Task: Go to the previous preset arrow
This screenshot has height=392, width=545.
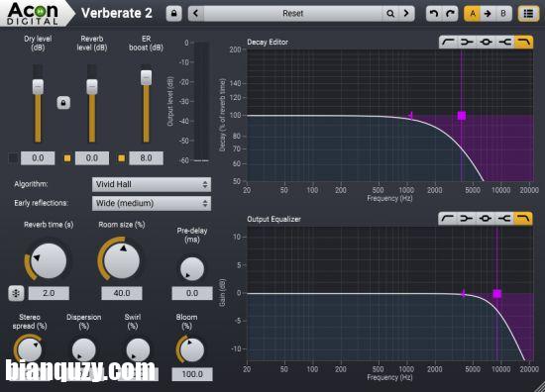Action: click(196, 14)
